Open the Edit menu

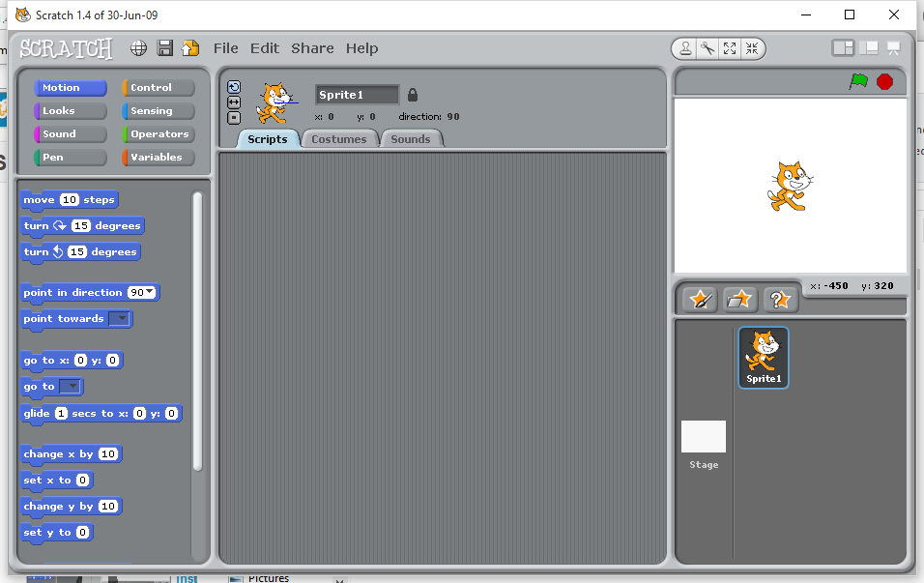[265, 48]
